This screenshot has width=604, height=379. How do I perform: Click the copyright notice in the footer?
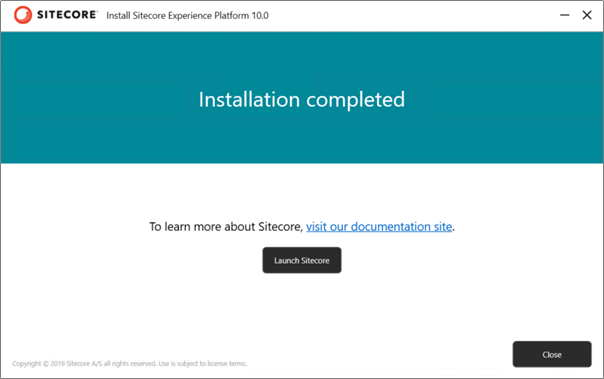tap(129, 363)
